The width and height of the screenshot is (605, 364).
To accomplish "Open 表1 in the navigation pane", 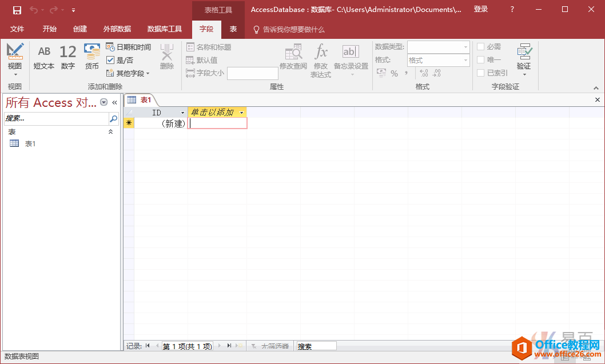I will [x=30, y=143].
